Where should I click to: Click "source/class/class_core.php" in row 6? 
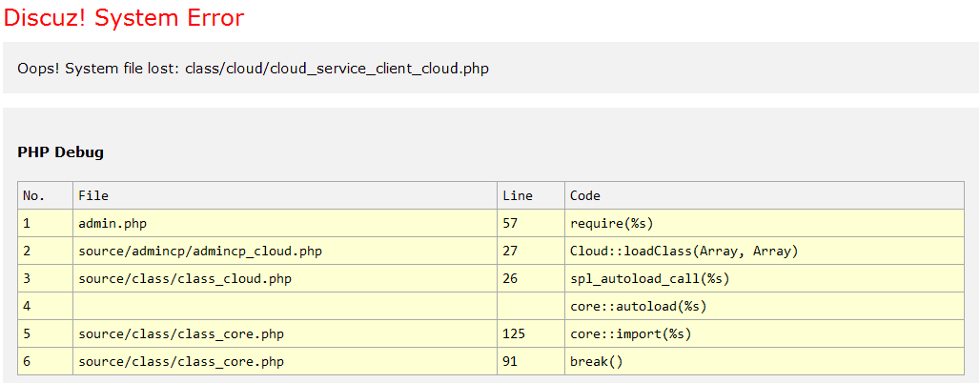click(286, 362)
